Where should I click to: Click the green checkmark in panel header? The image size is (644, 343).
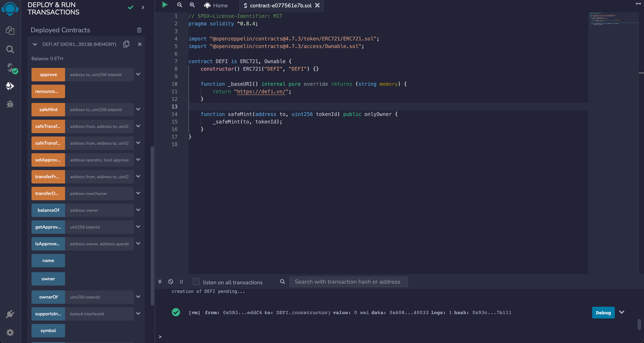click(131, 8)
